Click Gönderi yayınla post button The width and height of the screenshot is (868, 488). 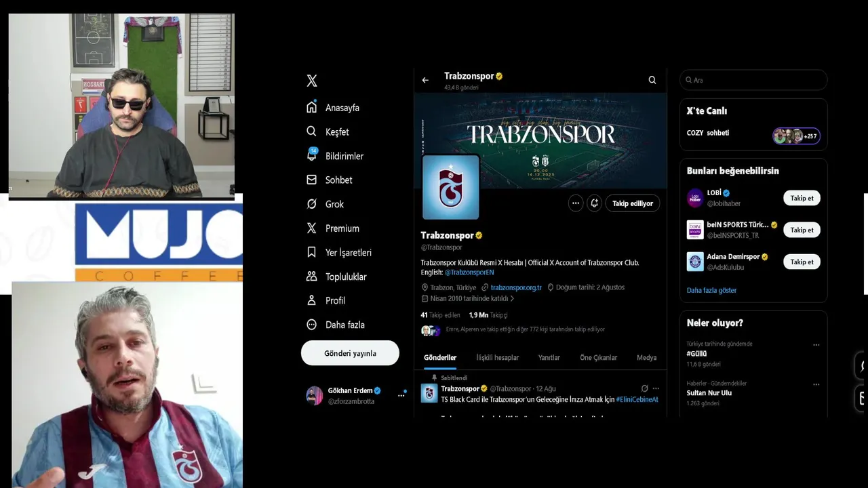pos(350,353)
